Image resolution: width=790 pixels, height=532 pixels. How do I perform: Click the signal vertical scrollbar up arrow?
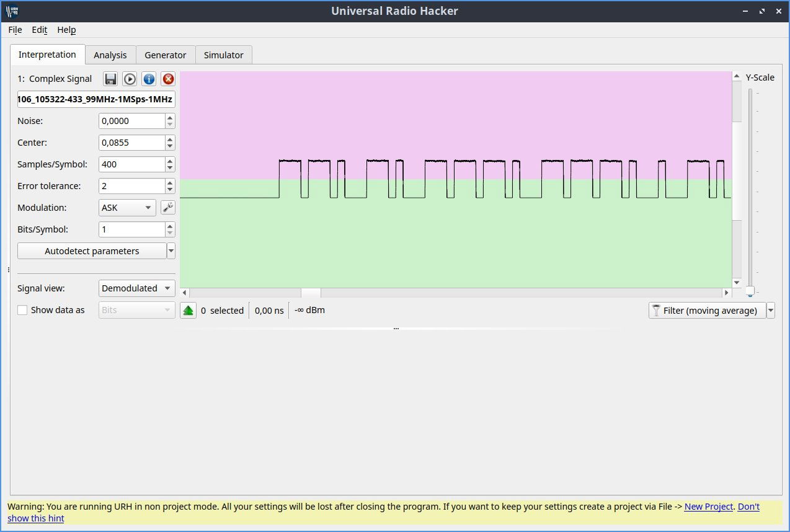point(737,76)
